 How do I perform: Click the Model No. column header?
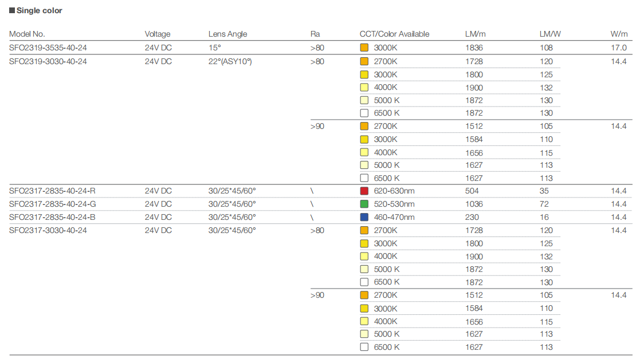coord(27,34)
